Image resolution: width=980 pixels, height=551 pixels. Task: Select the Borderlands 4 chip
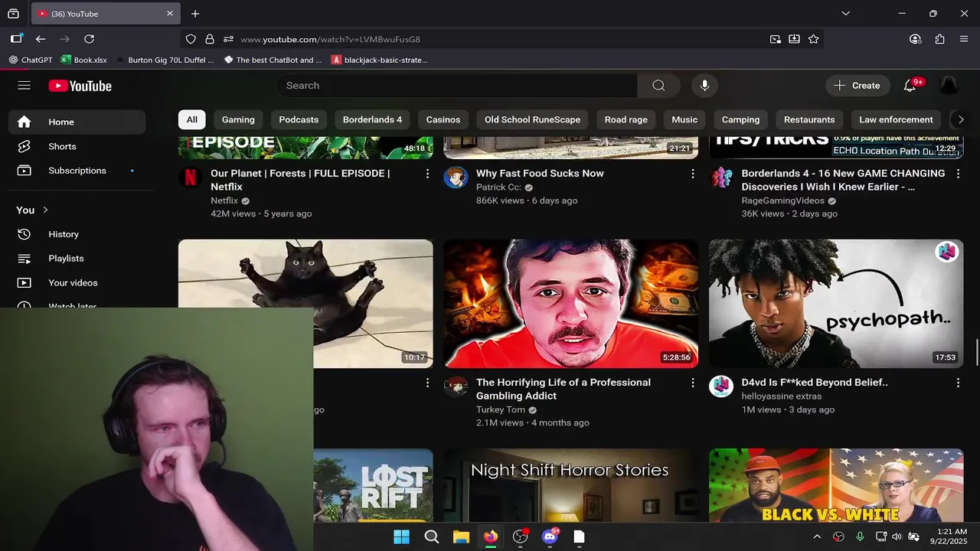click(x=372, y=119)
